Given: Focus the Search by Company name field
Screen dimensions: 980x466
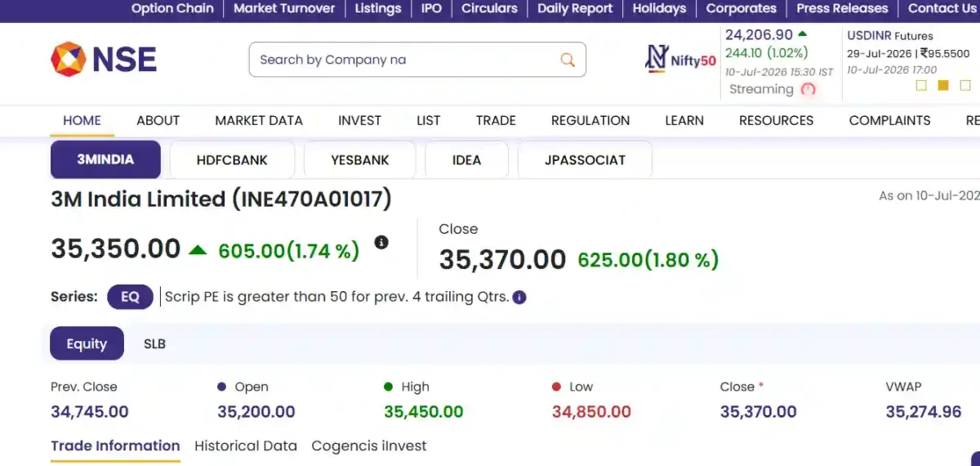Looking at the screenshot, I should coord(417,60).
